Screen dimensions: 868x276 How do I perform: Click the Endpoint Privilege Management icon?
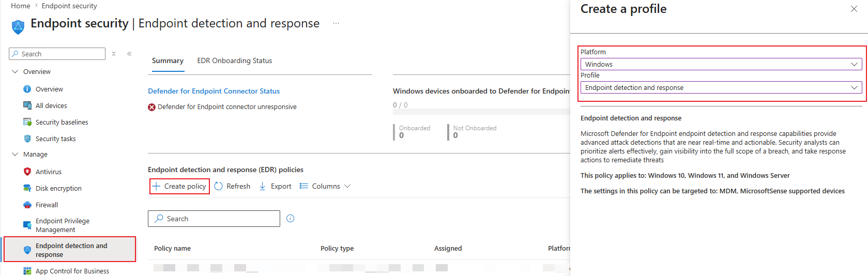click(27, 225)
